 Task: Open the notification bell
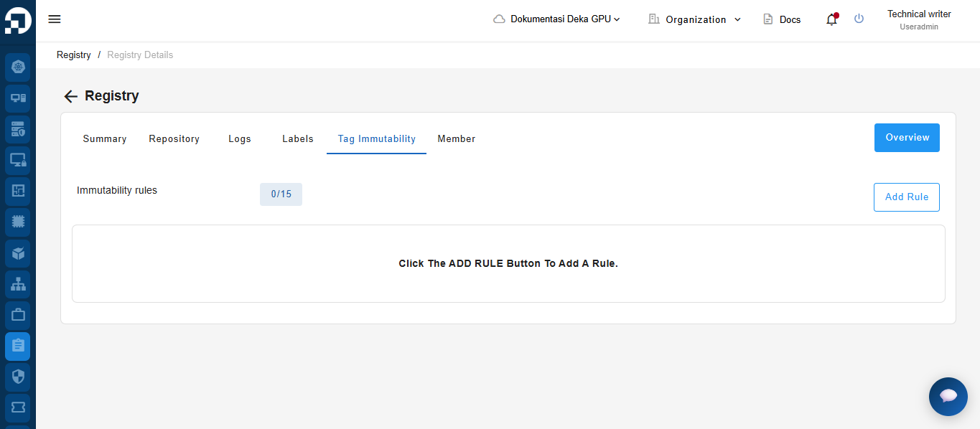[831, 19]
